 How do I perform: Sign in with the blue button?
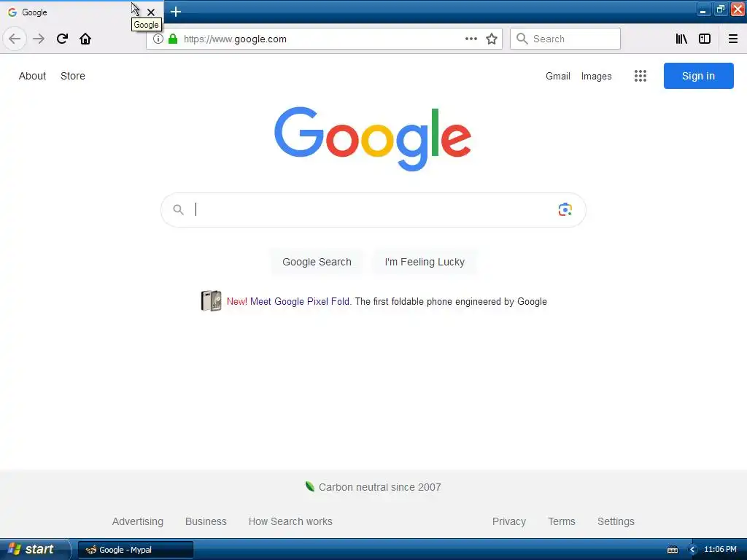pyautogui.click(x=698, y=76)
